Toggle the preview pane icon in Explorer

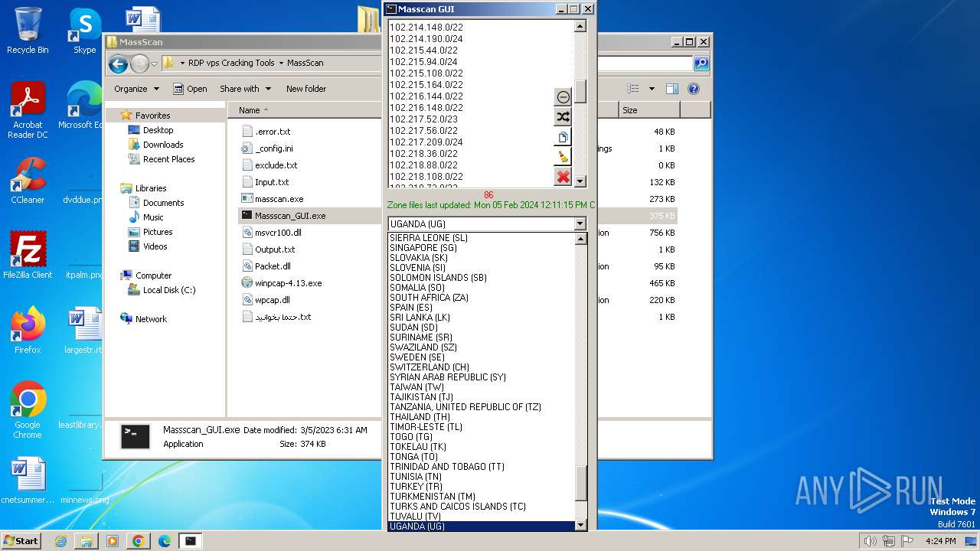click(671, 89)
